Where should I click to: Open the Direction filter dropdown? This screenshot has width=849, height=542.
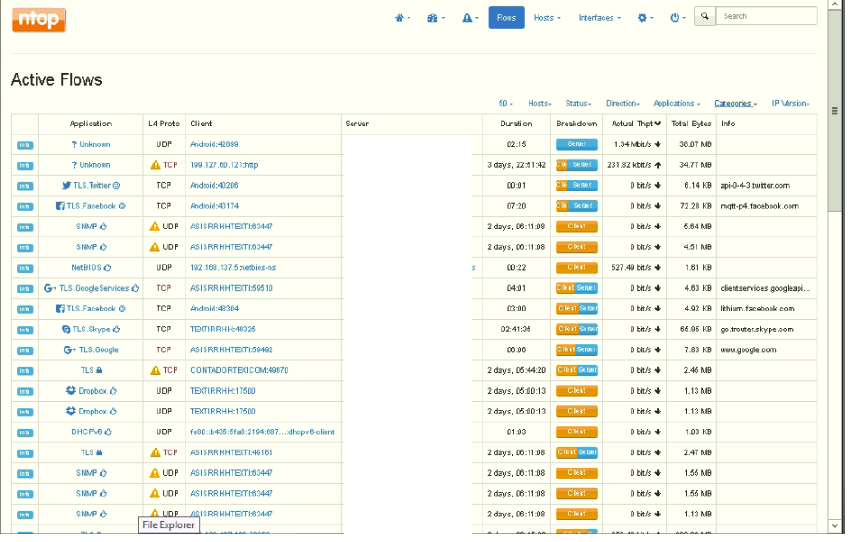(x=623, y=103)
